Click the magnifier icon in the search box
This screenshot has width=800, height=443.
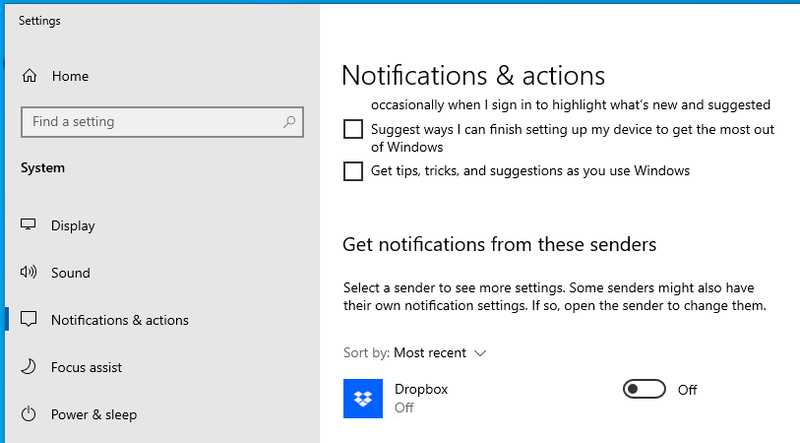(289, 122)
